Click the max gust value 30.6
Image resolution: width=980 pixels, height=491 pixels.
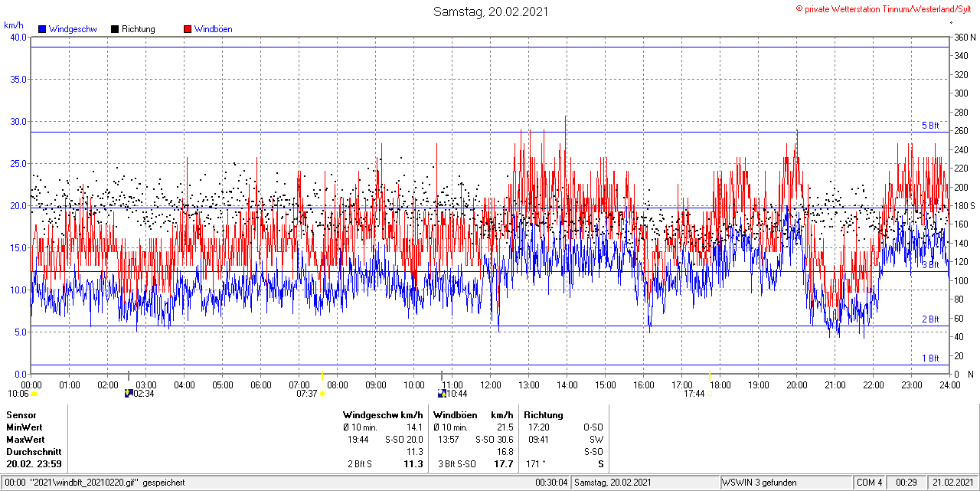tap(505, 440)
